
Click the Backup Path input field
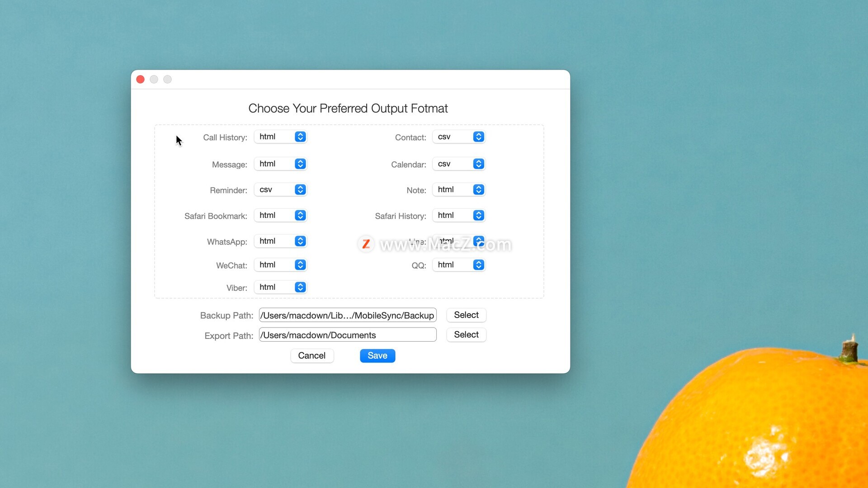(348, 315)
